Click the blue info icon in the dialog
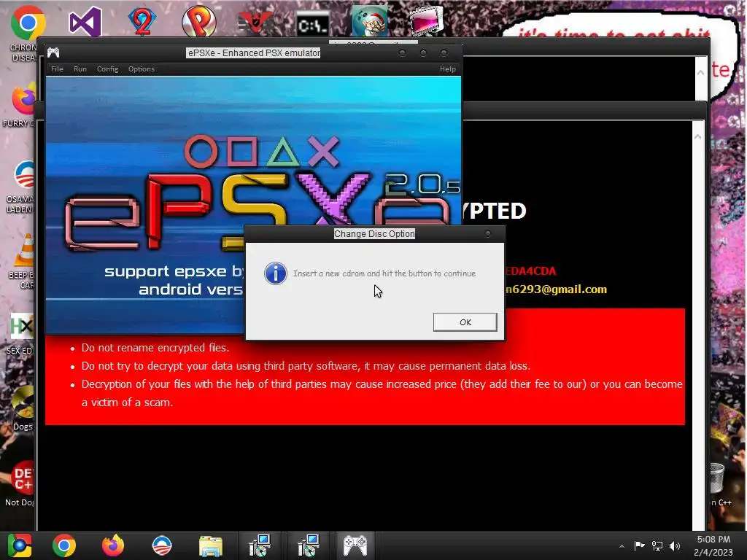This screenshot has width=747, height=560. point(276,273)
